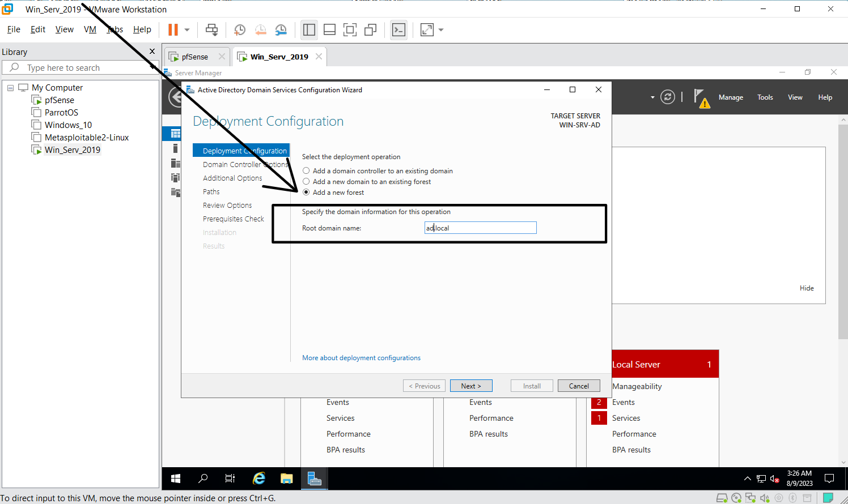Click the muted volume tray icon
848x504 pixels.
click(775, 479)
